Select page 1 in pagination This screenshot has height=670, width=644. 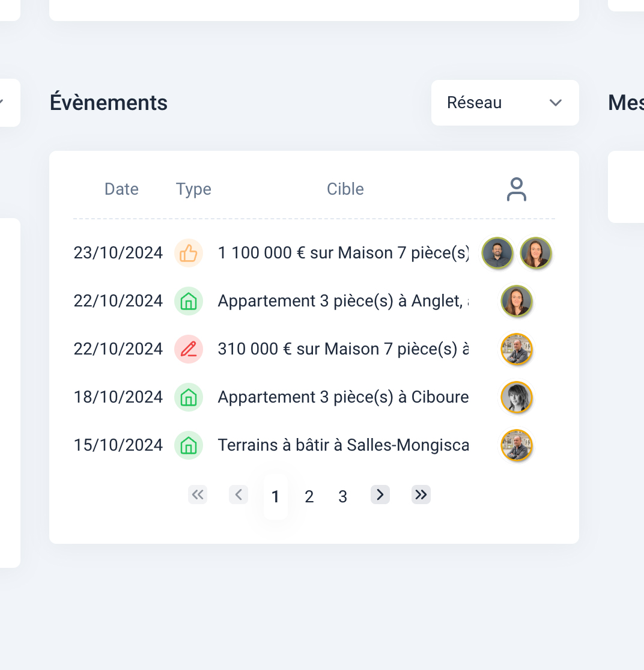pyautogui.click(x=275, y=496)
